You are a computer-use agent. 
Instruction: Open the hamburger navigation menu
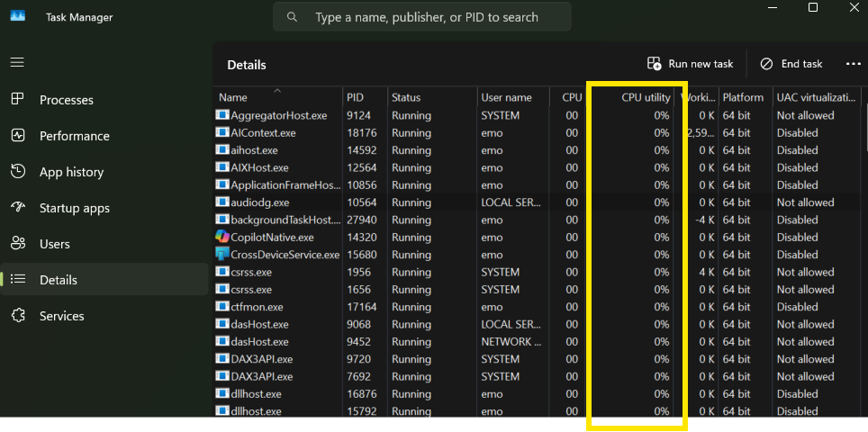pyautogui.click(x=17, y=63)
